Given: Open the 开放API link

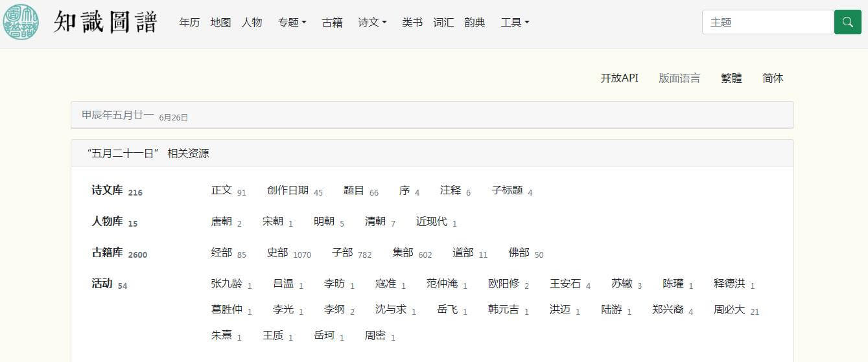Looking at the screenshot, I should [x=619, y=78].
